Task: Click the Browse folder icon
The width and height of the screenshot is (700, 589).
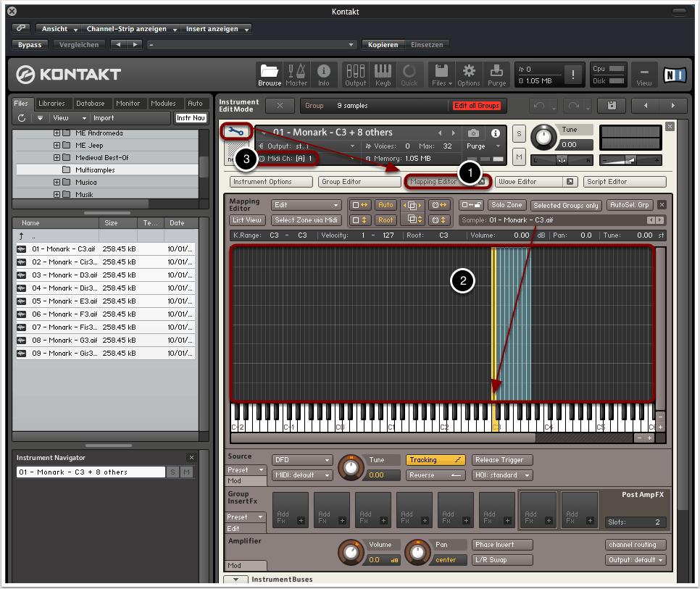Action: click(270, 74)
